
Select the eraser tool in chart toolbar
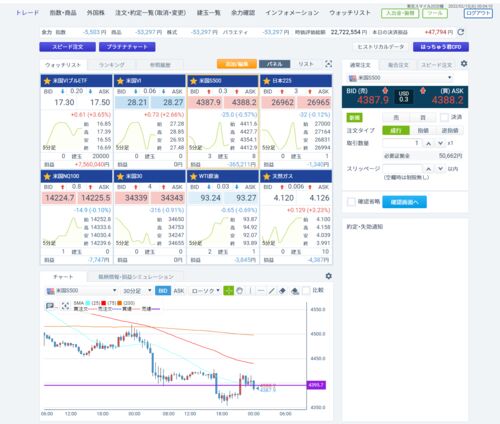283,291
